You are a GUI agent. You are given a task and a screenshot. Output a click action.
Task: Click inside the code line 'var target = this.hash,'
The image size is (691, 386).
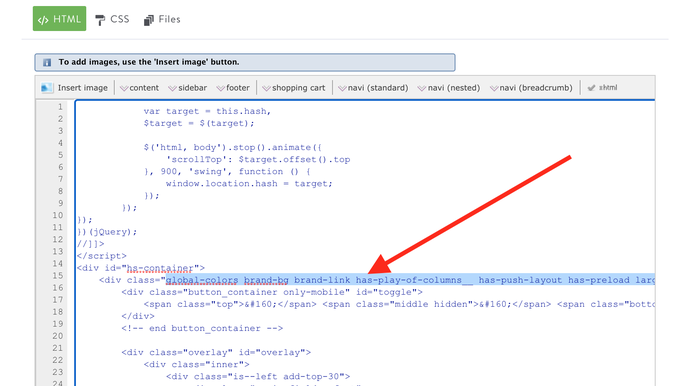coord(207,111)
